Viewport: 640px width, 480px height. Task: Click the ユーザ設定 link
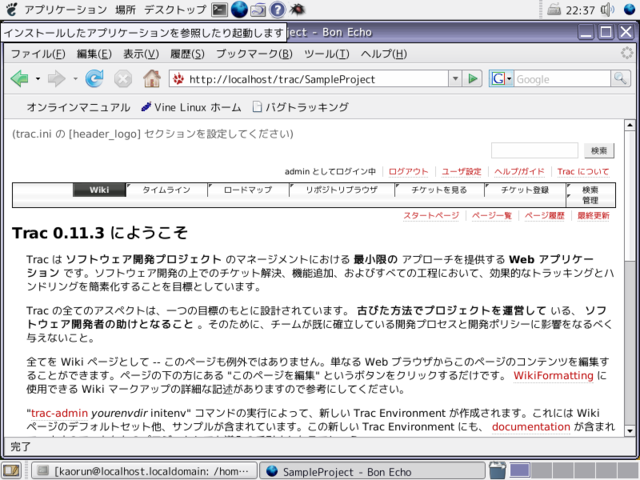coord(462,172)
